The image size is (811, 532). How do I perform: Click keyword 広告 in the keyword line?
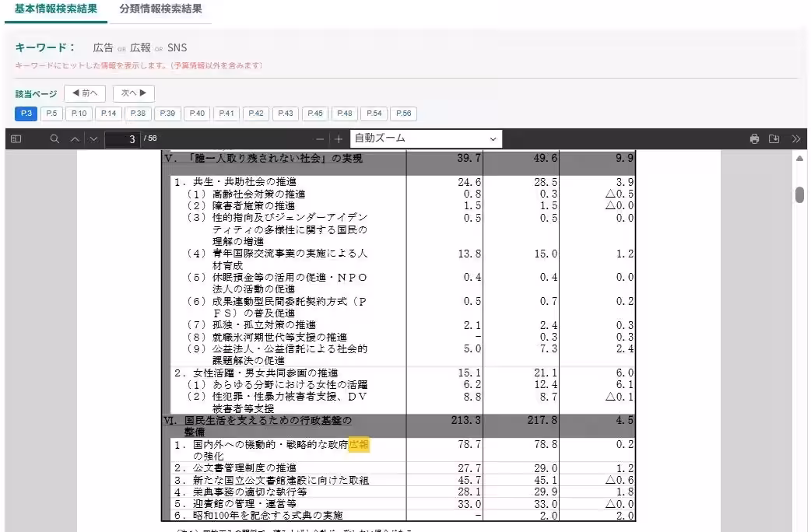[x=103, y=47]
